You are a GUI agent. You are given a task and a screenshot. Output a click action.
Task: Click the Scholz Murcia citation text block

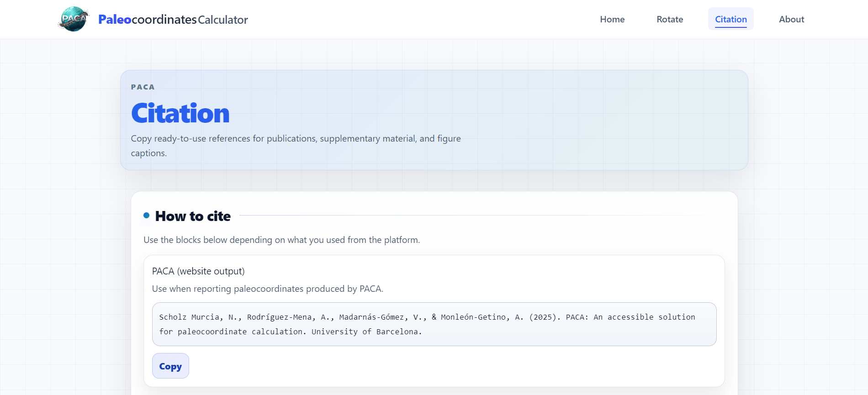pyautogui.click(x=434, y=324)
